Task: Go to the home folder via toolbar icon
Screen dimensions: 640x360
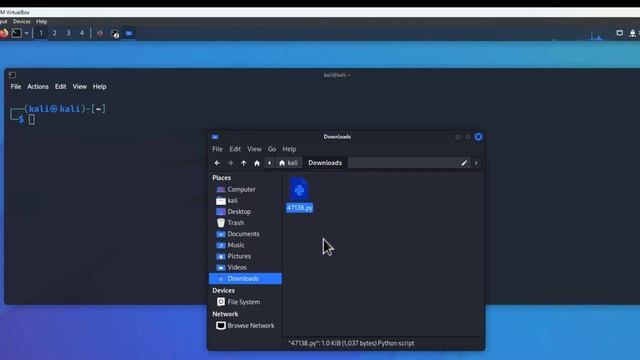Action: (257, 163)
